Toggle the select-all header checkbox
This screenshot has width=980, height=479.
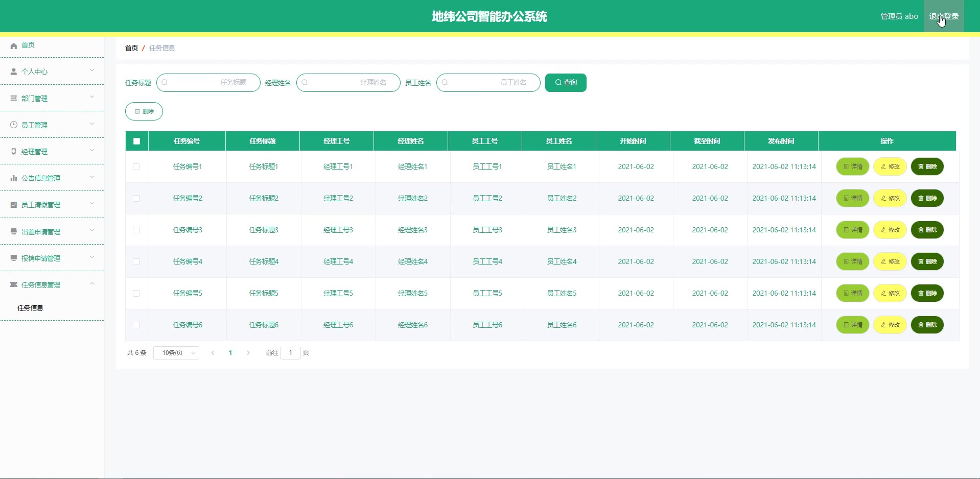click(136, 141)
